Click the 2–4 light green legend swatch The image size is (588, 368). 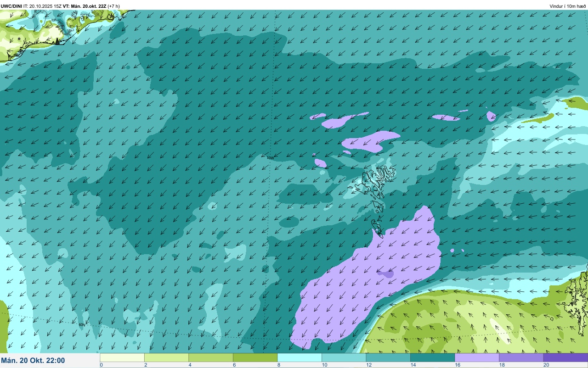point(166,357)
